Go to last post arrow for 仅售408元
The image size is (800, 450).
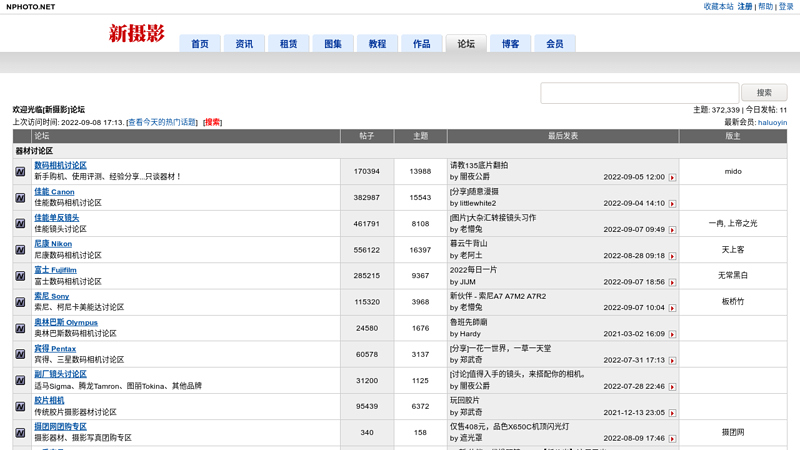click(672, 439)
